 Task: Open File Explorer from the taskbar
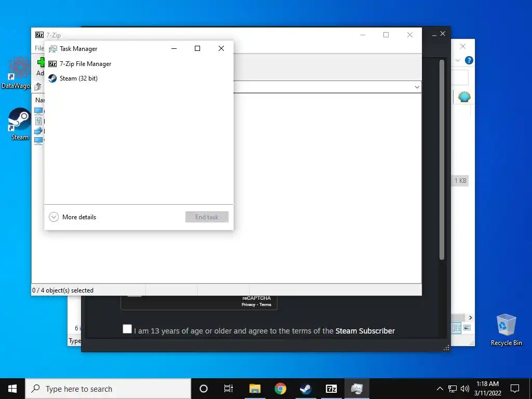[255, 389]
